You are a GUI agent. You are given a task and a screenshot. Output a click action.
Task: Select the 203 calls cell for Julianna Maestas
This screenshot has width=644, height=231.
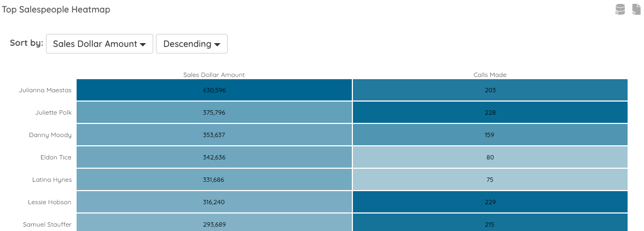490,90
